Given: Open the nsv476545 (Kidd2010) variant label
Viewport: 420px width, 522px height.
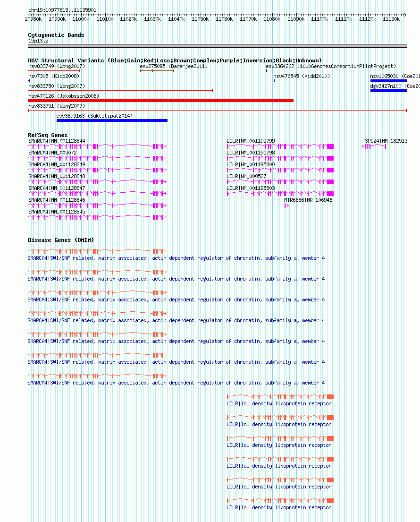Looking at the screenshot, I should 302,76.
